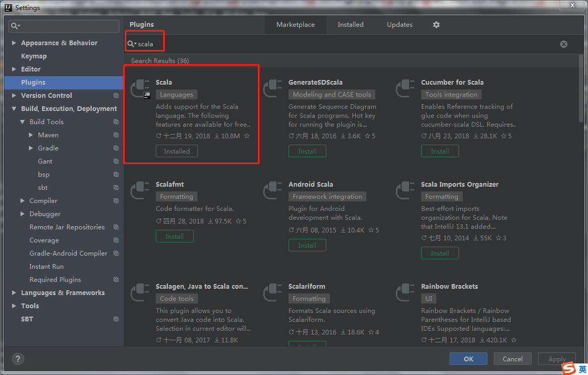The width and height of the screenshot is (588, 375).
Task: Click the Cucumber for Scala plugin icon
Action: click(x=405, y=89)
